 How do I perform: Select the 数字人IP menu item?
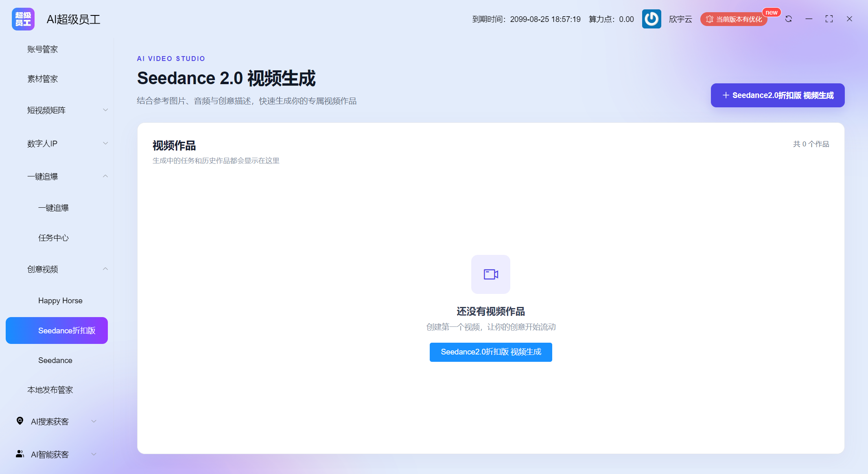pyautogui.click(x=57, y=144)
